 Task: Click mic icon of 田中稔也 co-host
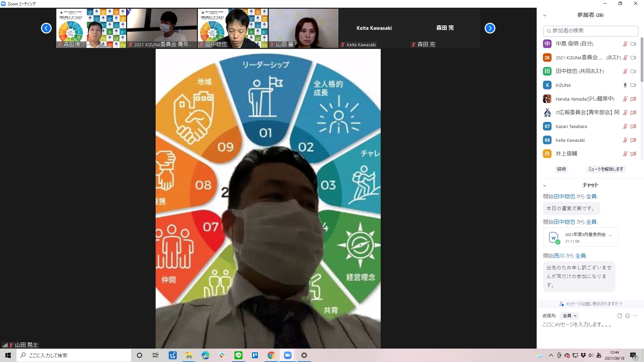pyautogui.click(x=625, y=71)
